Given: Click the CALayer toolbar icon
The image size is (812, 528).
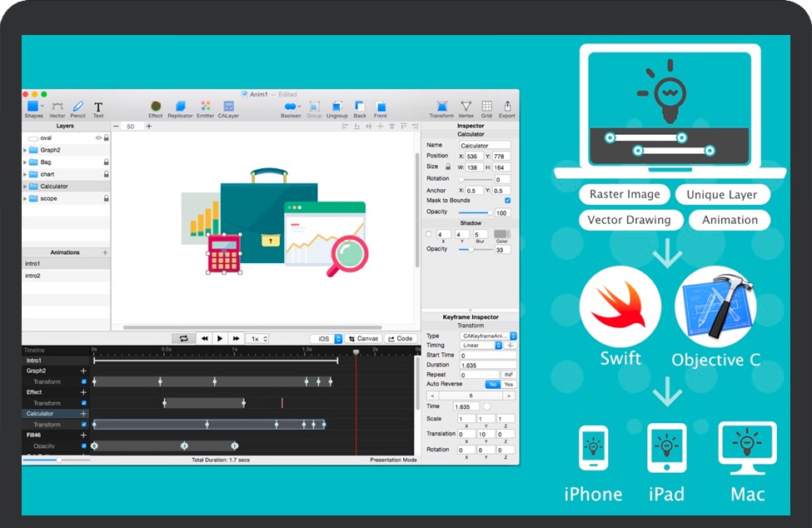Looking at the screenshot, I should pyautogui.click(x=228, y=107).
